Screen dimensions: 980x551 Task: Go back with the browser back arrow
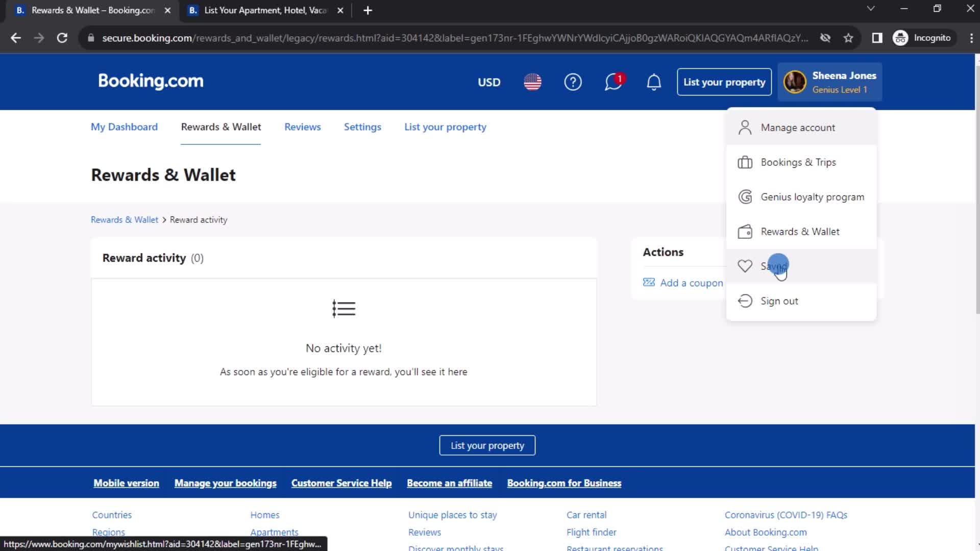pos(16,38)
